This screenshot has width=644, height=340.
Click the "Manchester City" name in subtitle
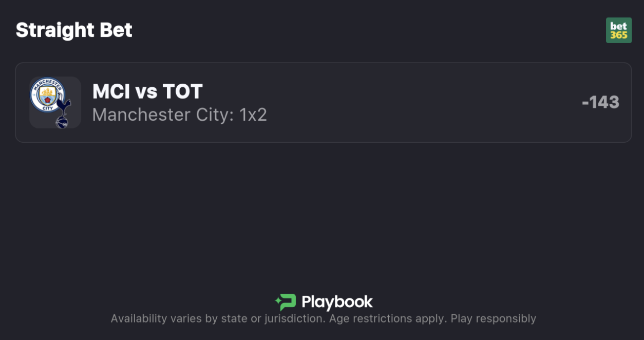pos(161,115)
